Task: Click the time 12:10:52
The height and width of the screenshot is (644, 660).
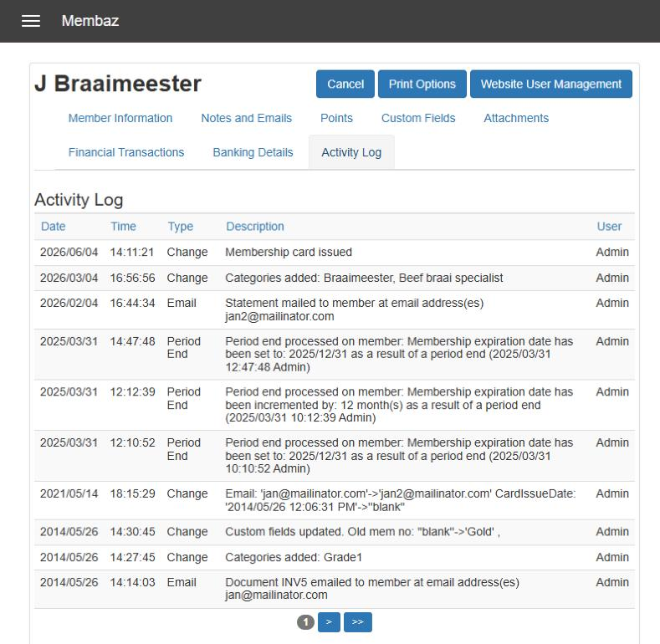Action: point(133,442)
